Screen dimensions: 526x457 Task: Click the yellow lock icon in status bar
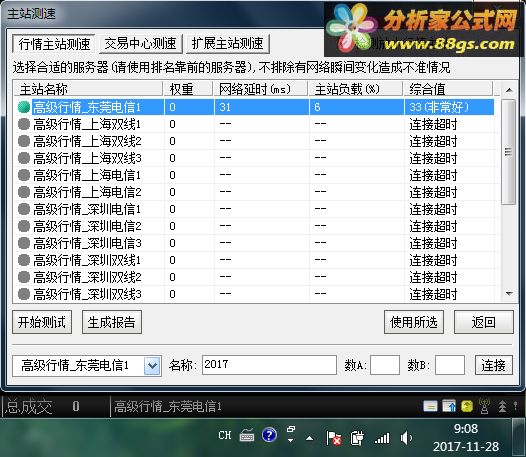tap(467, 406)
